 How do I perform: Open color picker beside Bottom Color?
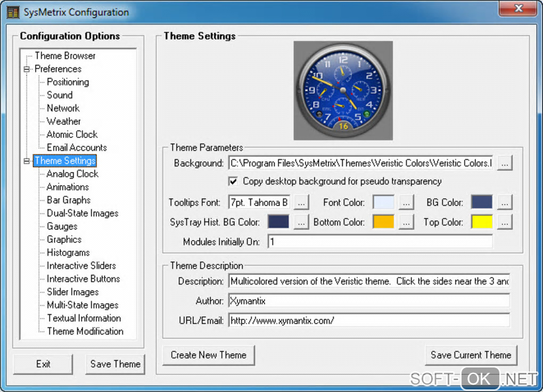coord(406,222)
